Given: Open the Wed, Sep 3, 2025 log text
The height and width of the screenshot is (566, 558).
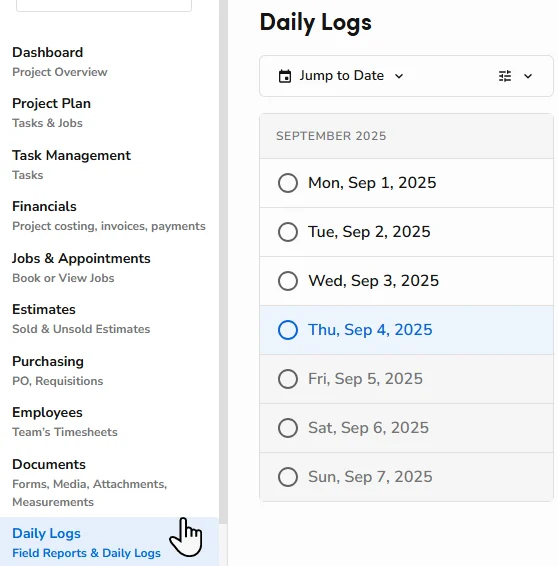Looking at the screenshot, I should coord(373,281).
